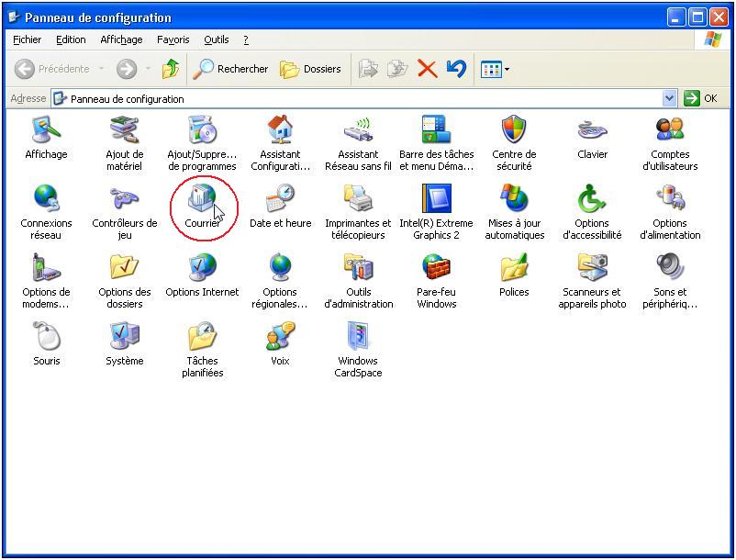Open Barre des tâches et menu Démarrer
Screen dimensions: 736x560
[436, 129]
